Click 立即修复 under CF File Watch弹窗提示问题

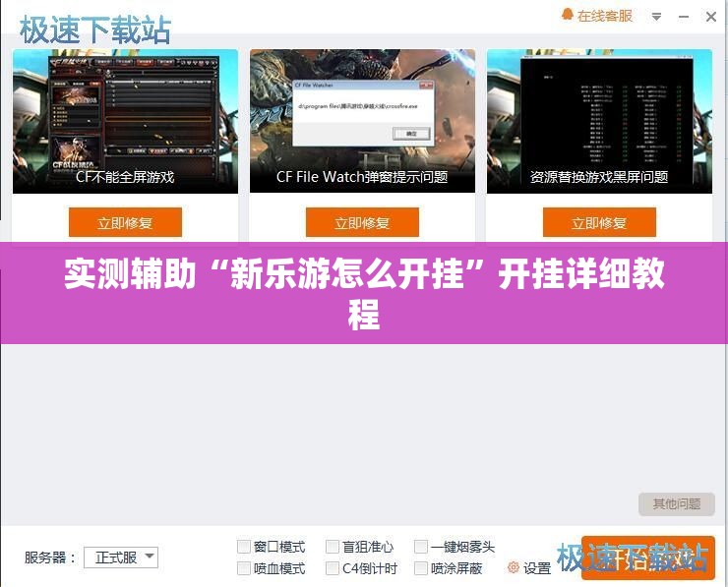click(362, 223)
